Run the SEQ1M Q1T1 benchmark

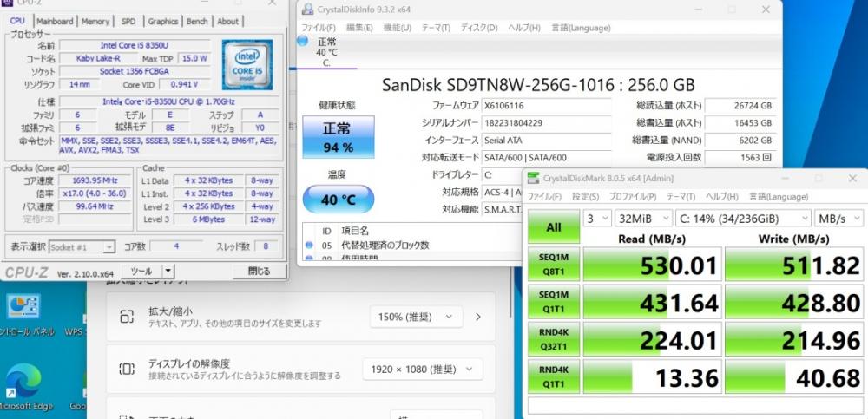click(x=554, y=302)
